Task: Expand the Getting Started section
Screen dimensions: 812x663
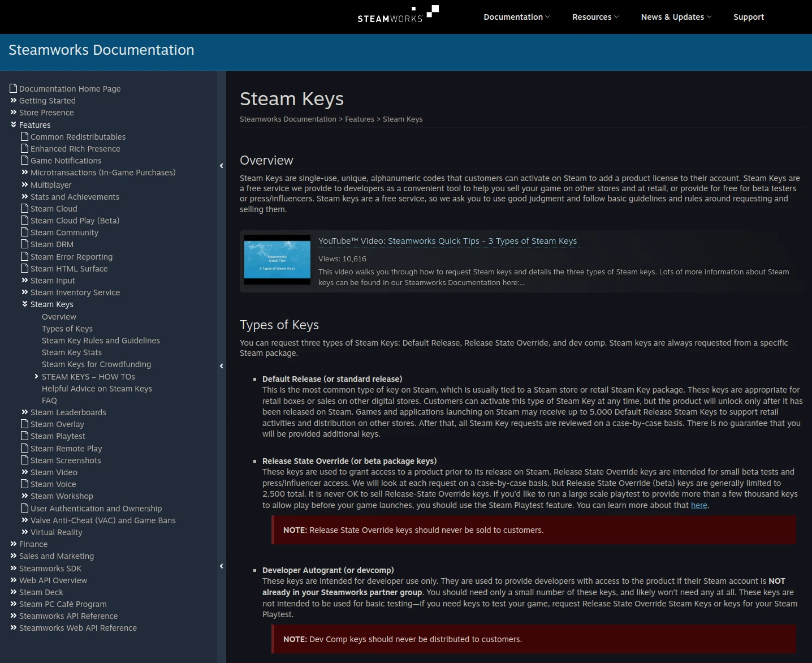Action: pyautogui.click(x=14, y=100)
